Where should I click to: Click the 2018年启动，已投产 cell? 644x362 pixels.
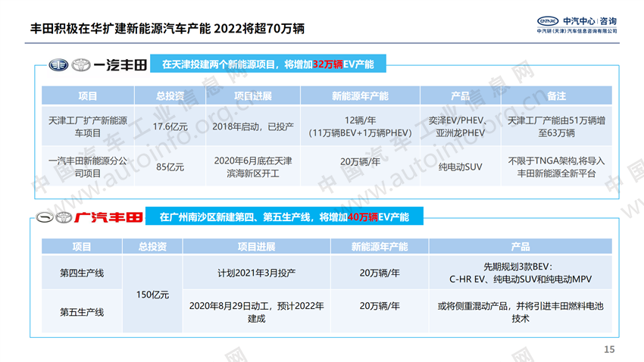coord(253,126)
